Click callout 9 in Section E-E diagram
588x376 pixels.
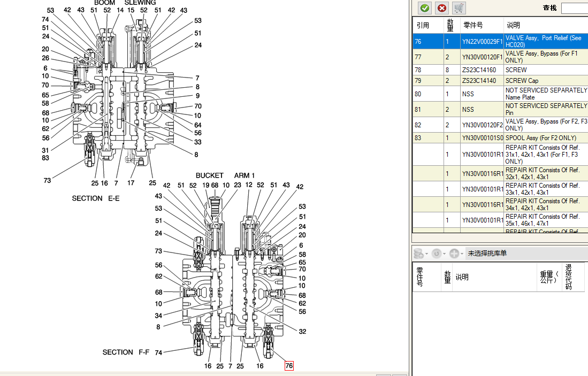197,96
